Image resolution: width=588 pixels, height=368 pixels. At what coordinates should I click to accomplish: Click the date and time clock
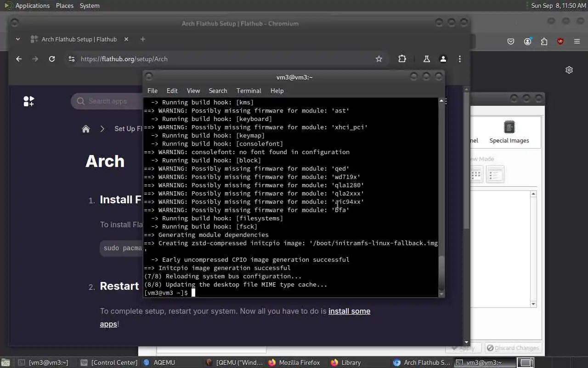(559, 6)
